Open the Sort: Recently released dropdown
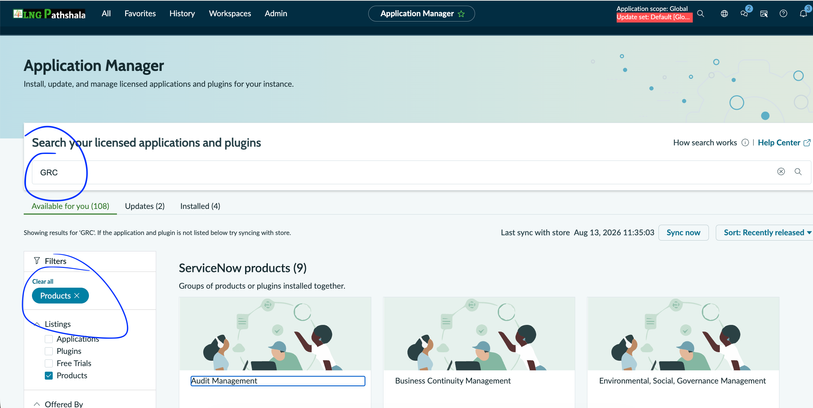Screen dimensions: 813x408 tap(767, 233)
